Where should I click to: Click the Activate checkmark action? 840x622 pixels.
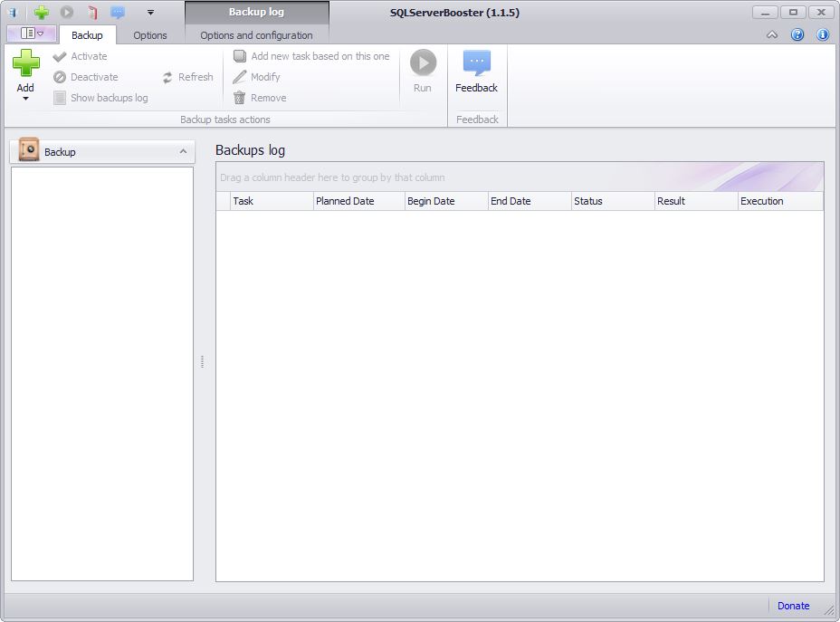point(81,56)
